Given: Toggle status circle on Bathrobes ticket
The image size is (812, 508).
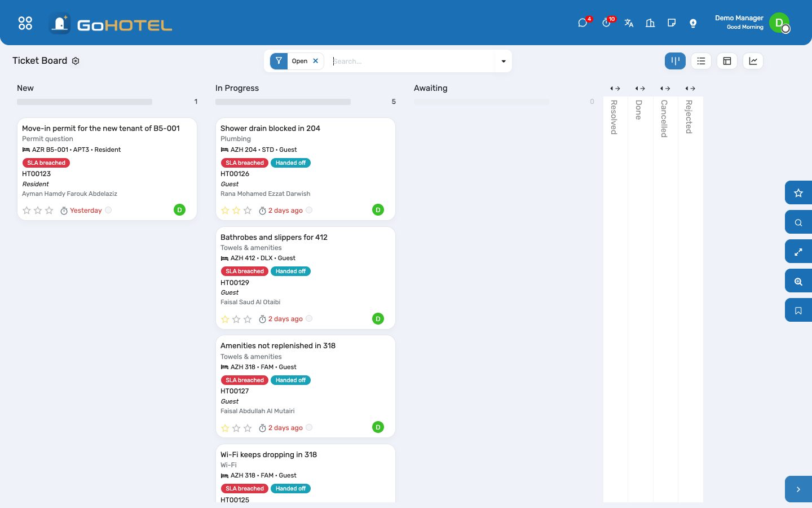Looking at the screenshot, I should click(309, 318).
